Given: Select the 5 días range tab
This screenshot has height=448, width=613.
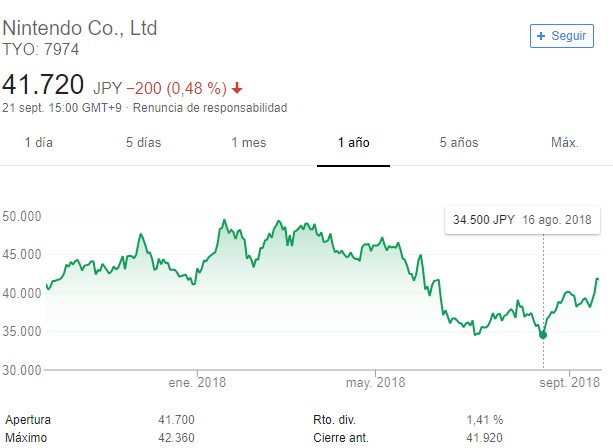Looking at the screenshot, I should tap(143, 143).
